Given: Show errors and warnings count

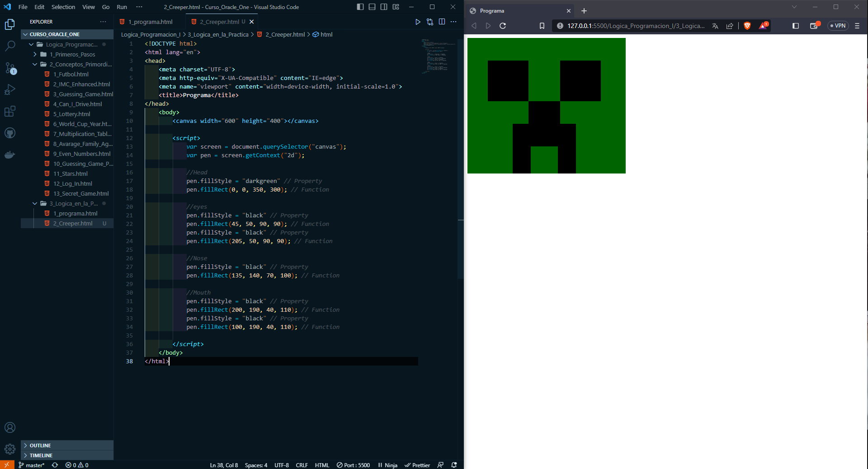Looking at the screenshot, I should (77, 465).
